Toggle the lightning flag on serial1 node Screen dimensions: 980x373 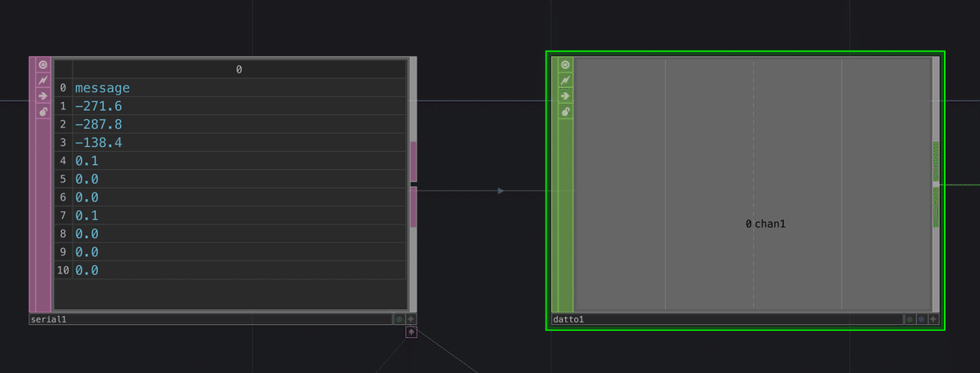(x=43, y=80)
